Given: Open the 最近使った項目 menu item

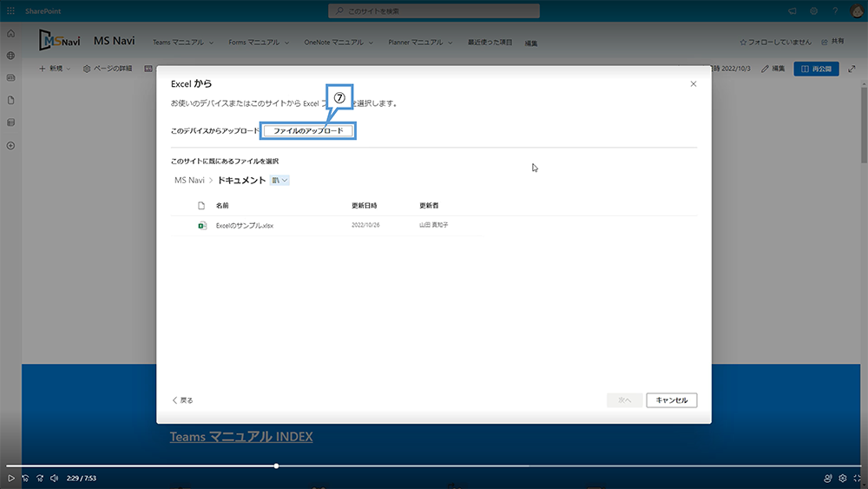Looking at the screenshot, I should coord(490,42).
